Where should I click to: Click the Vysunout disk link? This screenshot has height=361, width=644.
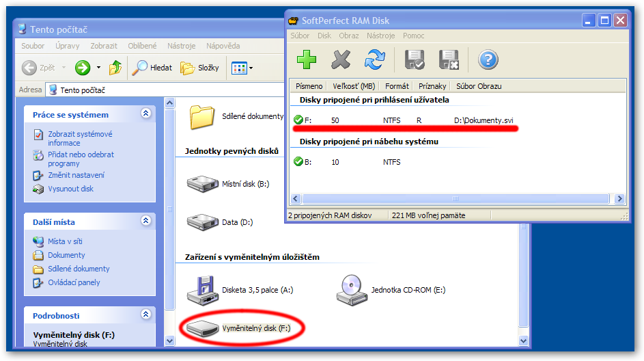coord(70,189)
